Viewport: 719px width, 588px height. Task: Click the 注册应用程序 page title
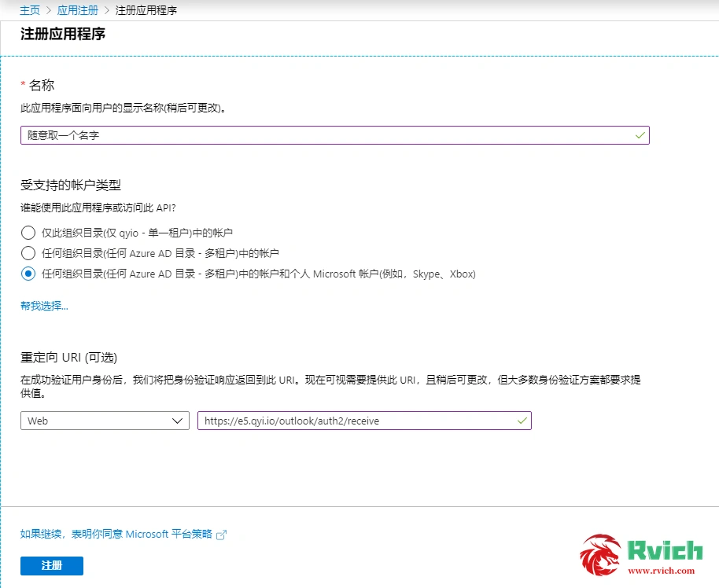pos(63,35)
